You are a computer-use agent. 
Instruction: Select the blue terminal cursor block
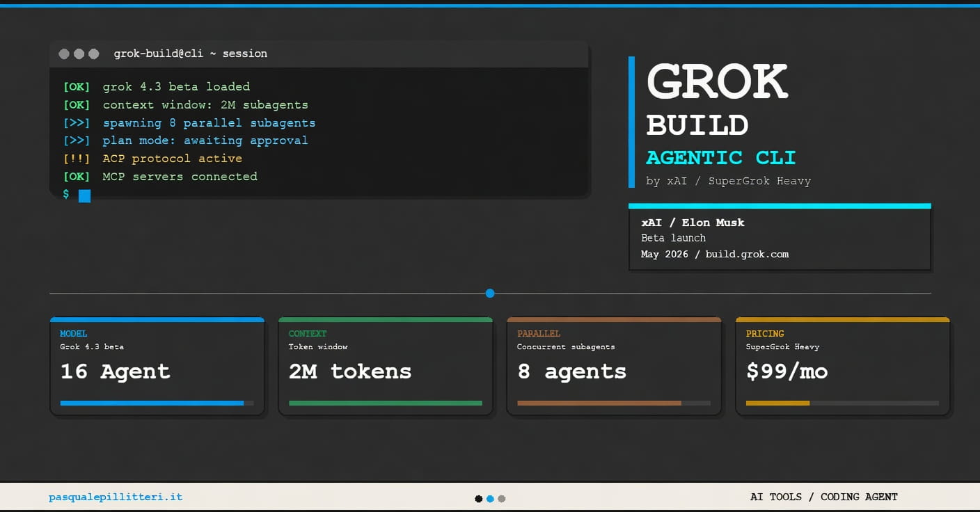tap(85, 196)
